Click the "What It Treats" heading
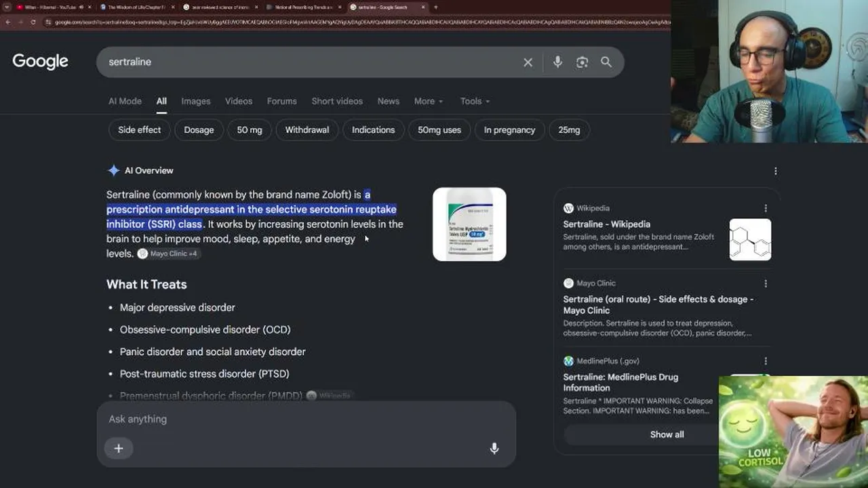 [x=146, y=285]
